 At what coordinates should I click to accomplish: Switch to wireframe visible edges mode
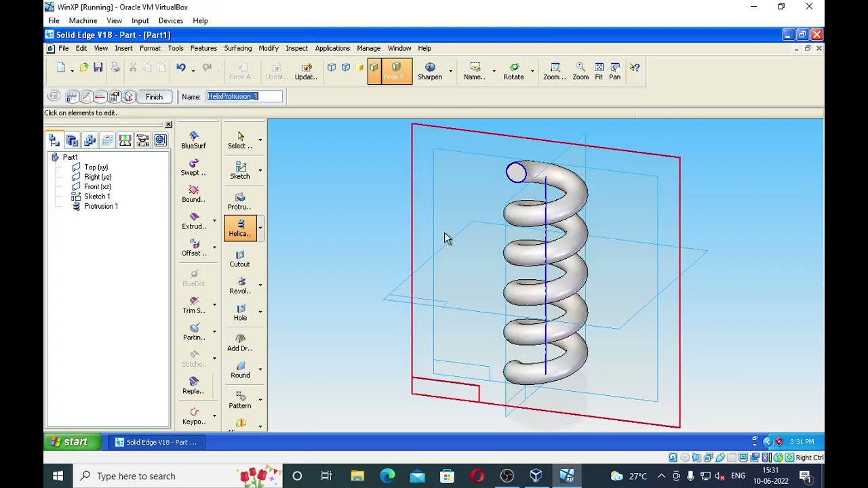tap(332, 67)
